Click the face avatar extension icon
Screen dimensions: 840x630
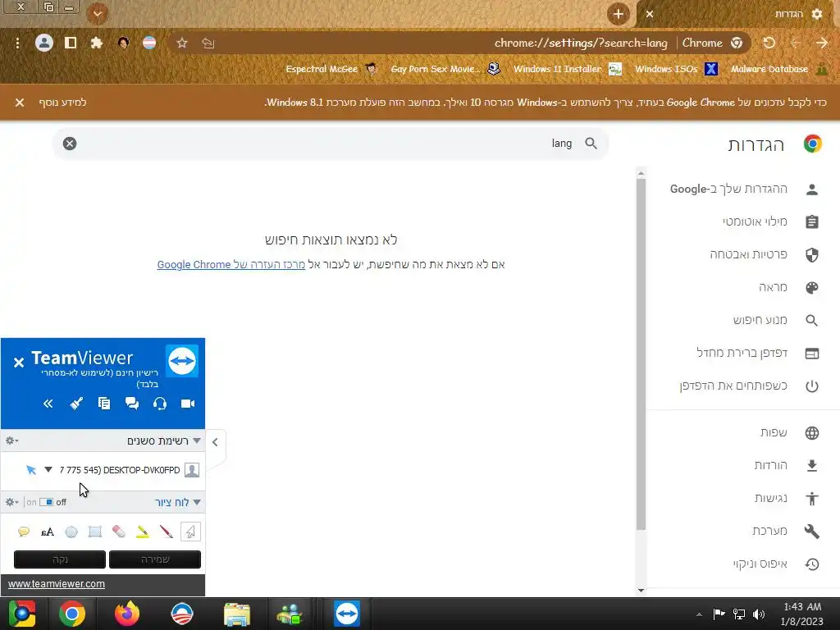[123, 43]
